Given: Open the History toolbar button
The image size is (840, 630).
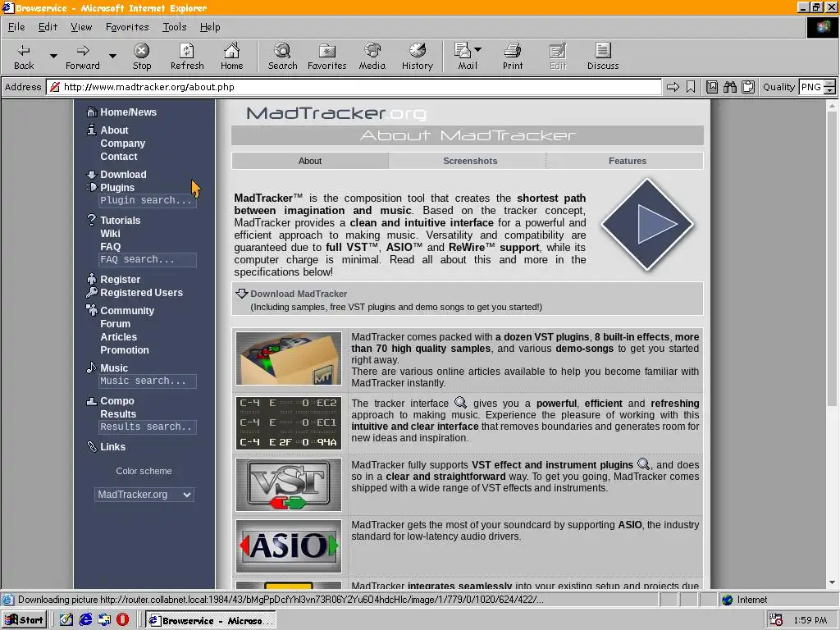Looking at the screenshot, I should [x=418, y=57].
